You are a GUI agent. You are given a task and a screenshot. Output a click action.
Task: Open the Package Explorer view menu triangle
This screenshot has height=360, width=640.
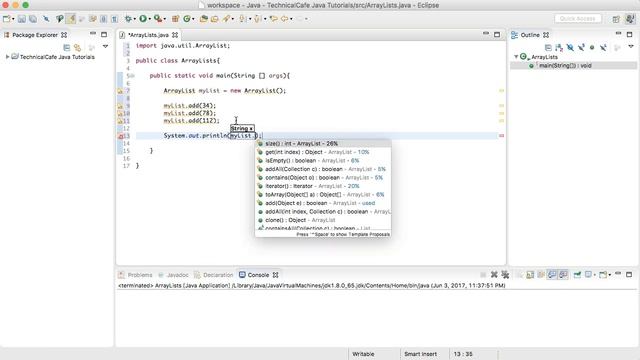click(x=105, y=47)
